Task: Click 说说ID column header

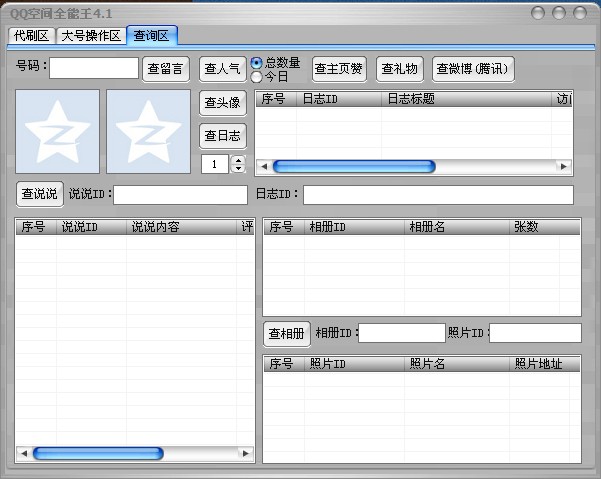Action: click(x=91, y=227)
